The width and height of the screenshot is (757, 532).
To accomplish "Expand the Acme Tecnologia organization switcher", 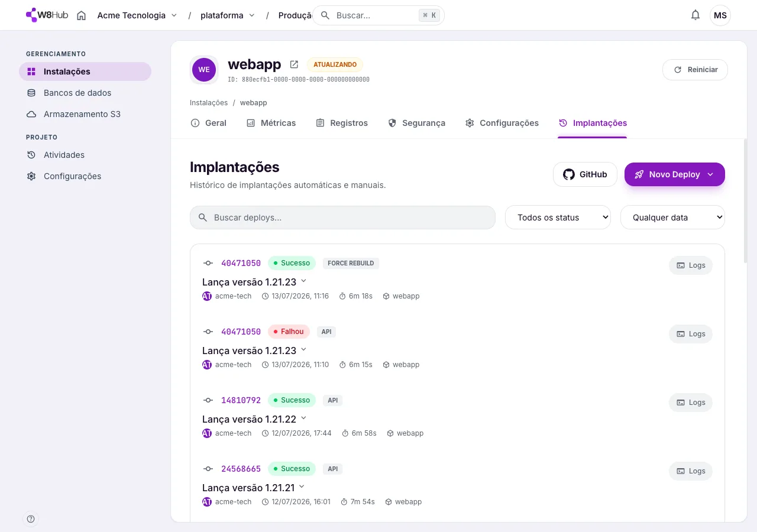I will click(137, 15).
